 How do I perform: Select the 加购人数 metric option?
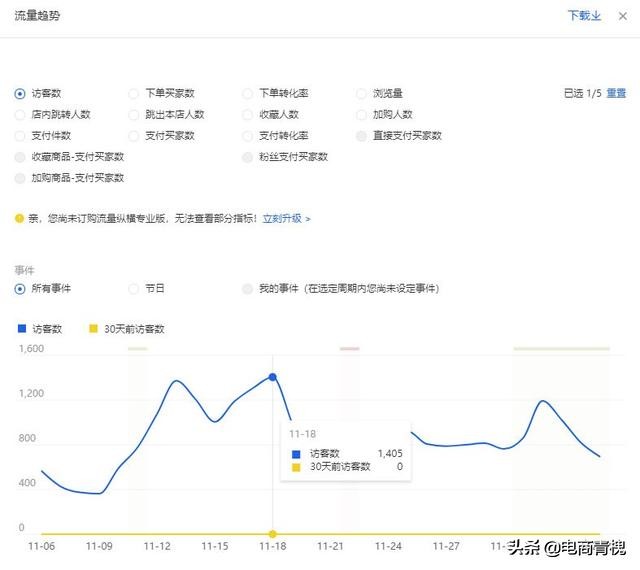361,115
